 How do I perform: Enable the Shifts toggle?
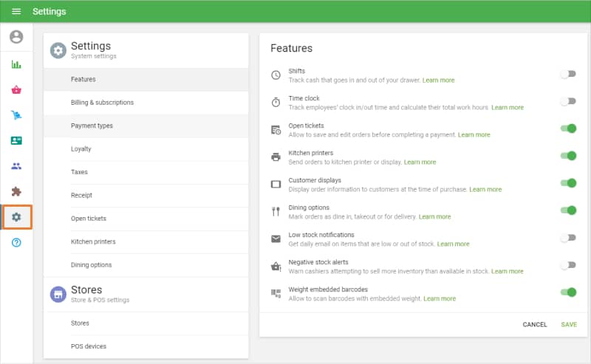pyautogui.click(x=568, y=74)
